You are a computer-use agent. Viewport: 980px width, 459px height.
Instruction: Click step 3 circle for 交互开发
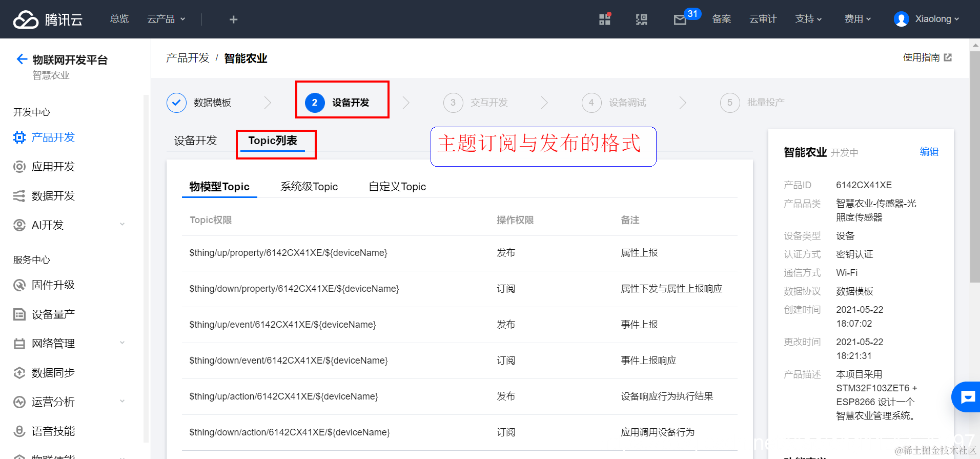(453, 103)
